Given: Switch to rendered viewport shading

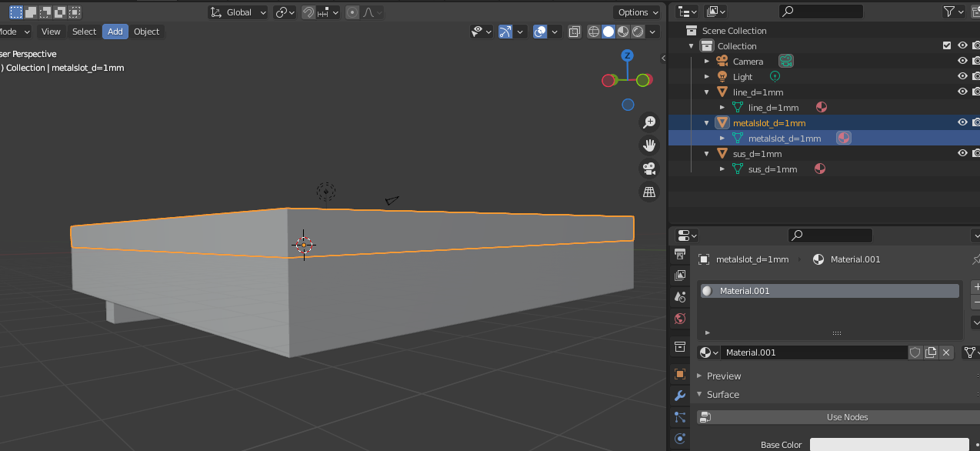Looking at the screenshot, I should tap(638, 32).
